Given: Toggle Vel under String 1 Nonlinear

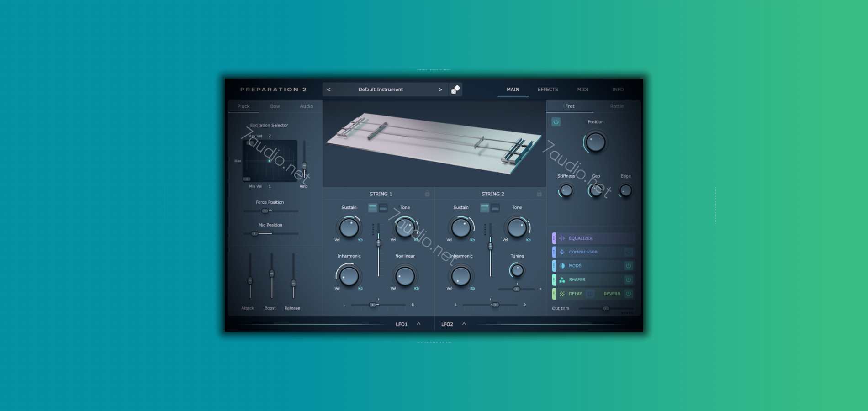Looking at the screenshot, I should 393,288.
